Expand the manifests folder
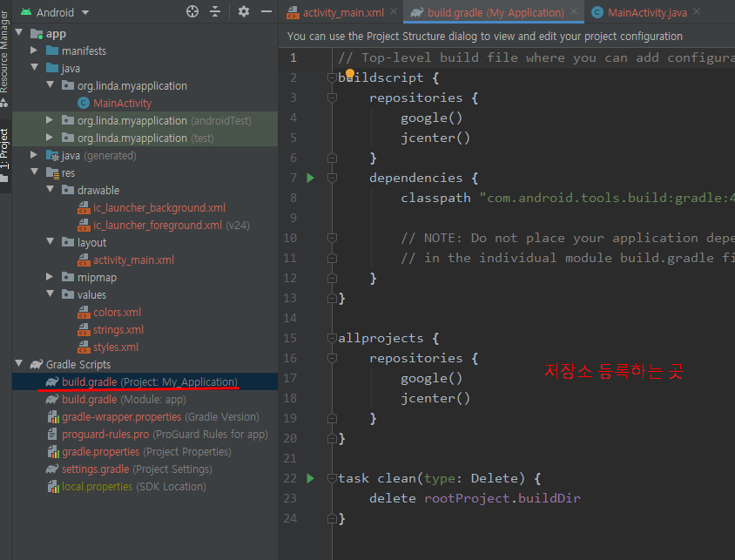 [34, 51]
